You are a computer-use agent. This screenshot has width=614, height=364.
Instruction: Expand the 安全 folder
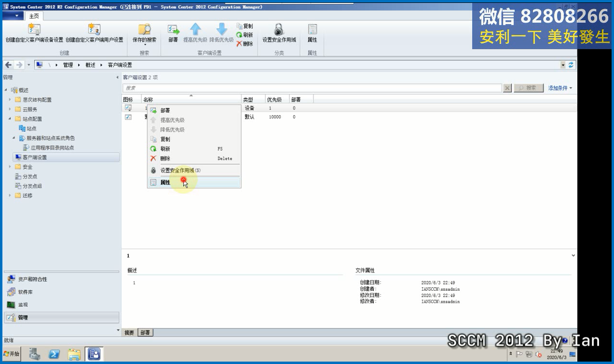click(x=10, y=167)
